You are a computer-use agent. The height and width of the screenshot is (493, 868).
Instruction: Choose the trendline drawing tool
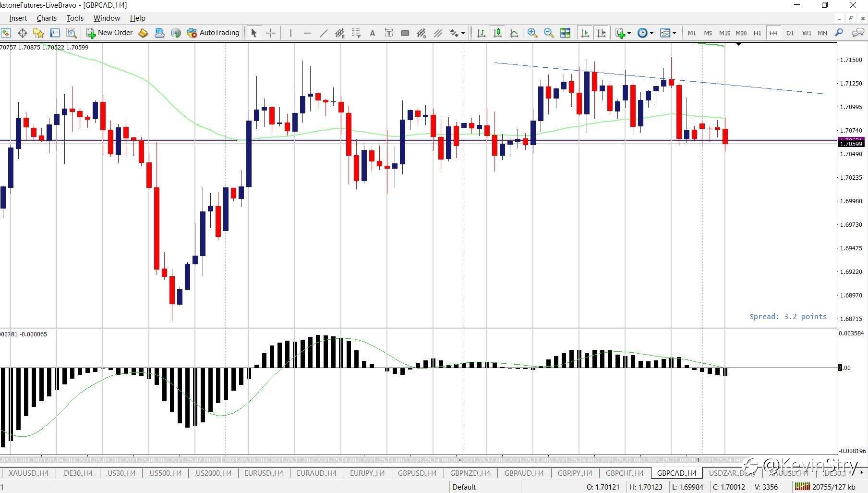coord(324,33)
